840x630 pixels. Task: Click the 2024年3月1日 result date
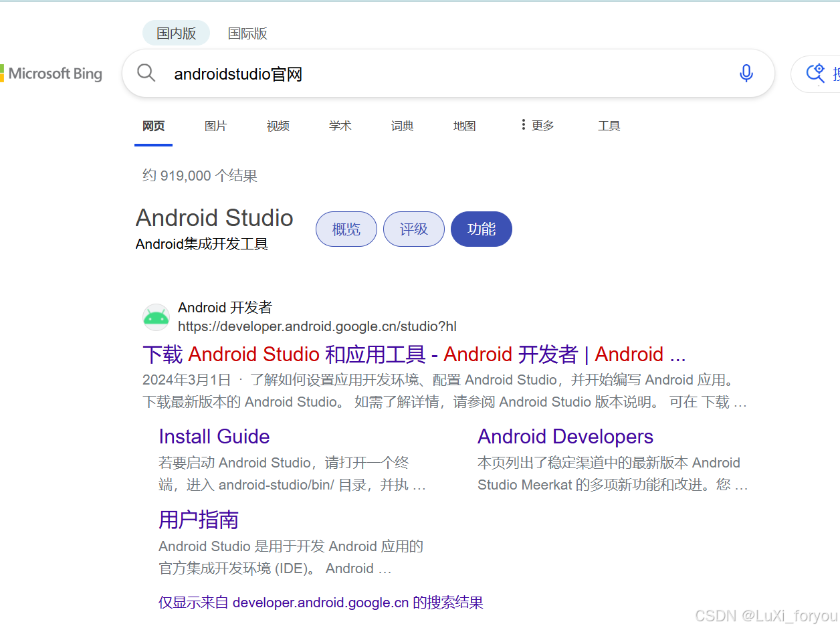pos(187,380)
